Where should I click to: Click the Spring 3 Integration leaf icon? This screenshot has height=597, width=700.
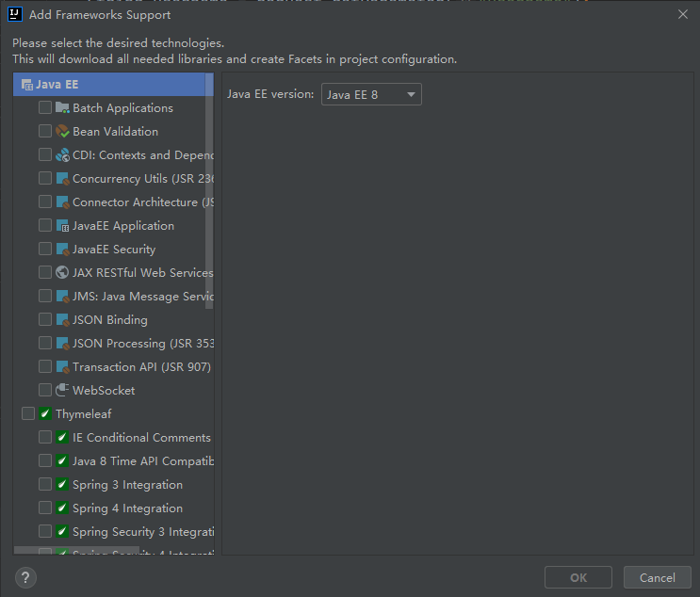62,484
